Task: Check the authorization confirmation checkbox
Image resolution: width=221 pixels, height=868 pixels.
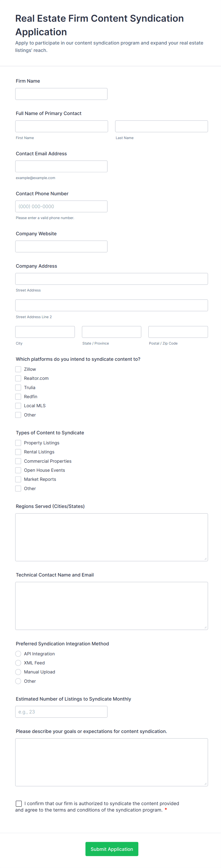Action: 19,804
